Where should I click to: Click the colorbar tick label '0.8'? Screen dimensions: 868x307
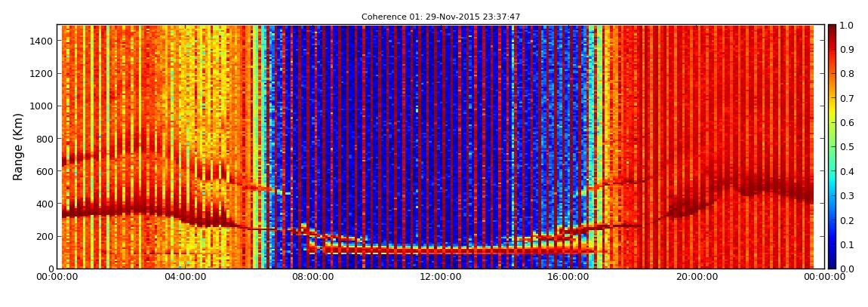pos(847,74)
